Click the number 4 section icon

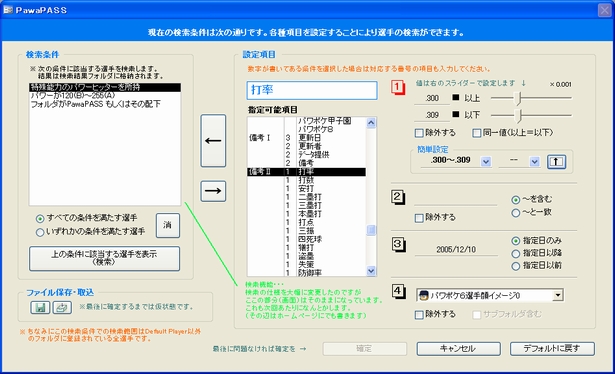[x=398, y=291]
